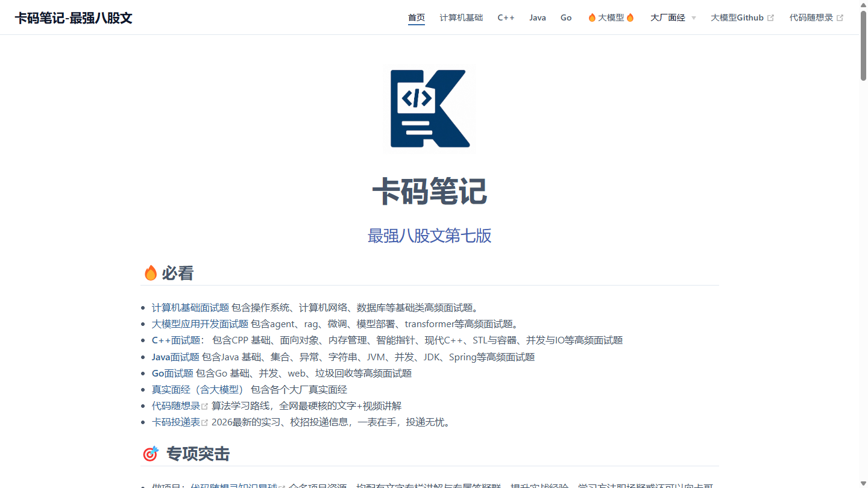Screen dimensions: 868x488
Task: Open the C++面试题 list link
Action: point(177,340)
